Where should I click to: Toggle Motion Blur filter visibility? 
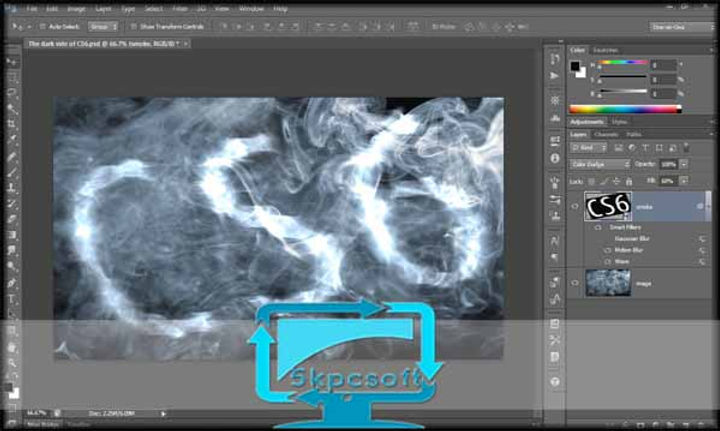click(607, 250)
